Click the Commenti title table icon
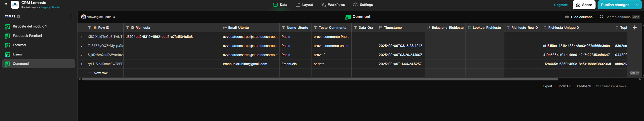Screen dimensions: 644x121 pos(348,17)
